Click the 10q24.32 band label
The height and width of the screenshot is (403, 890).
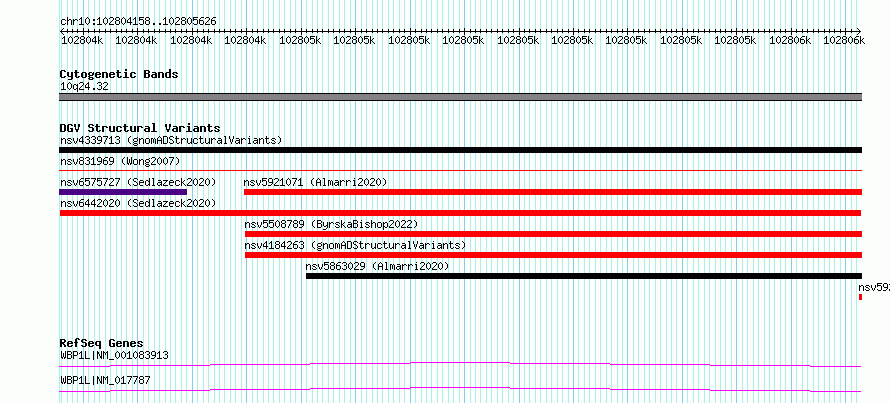pyautogui.click(x=84, y=87)
